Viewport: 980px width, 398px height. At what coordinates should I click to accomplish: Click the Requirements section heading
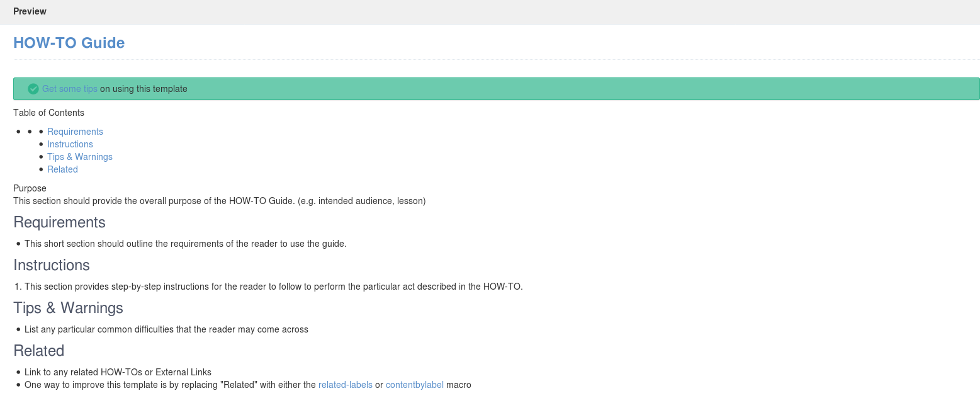[59, 222]
